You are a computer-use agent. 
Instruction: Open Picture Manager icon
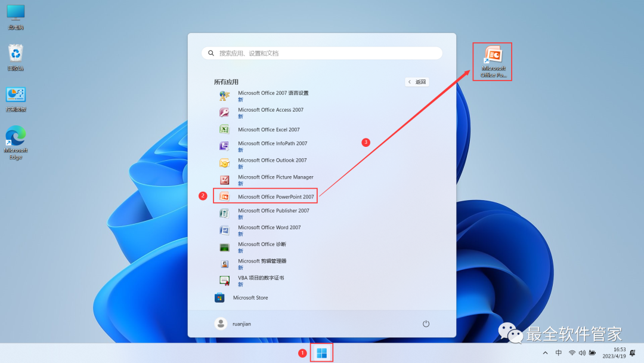(x=224, y=180)
